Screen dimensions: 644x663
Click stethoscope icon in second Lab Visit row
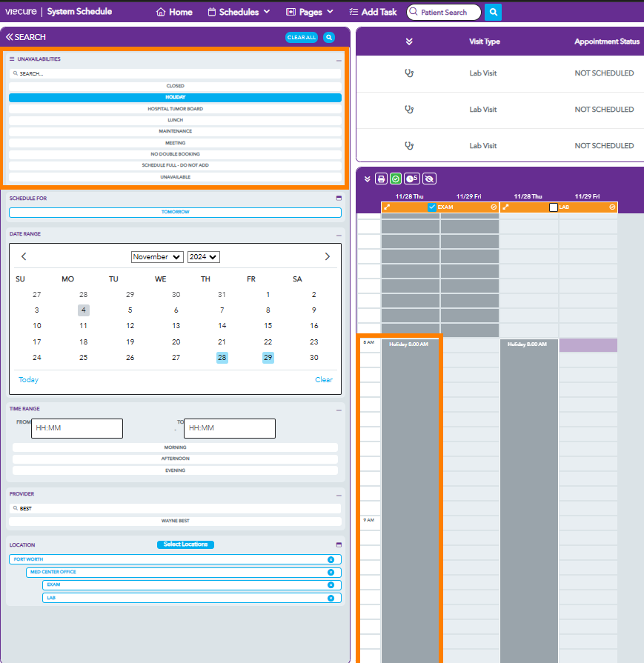[409, 110]
